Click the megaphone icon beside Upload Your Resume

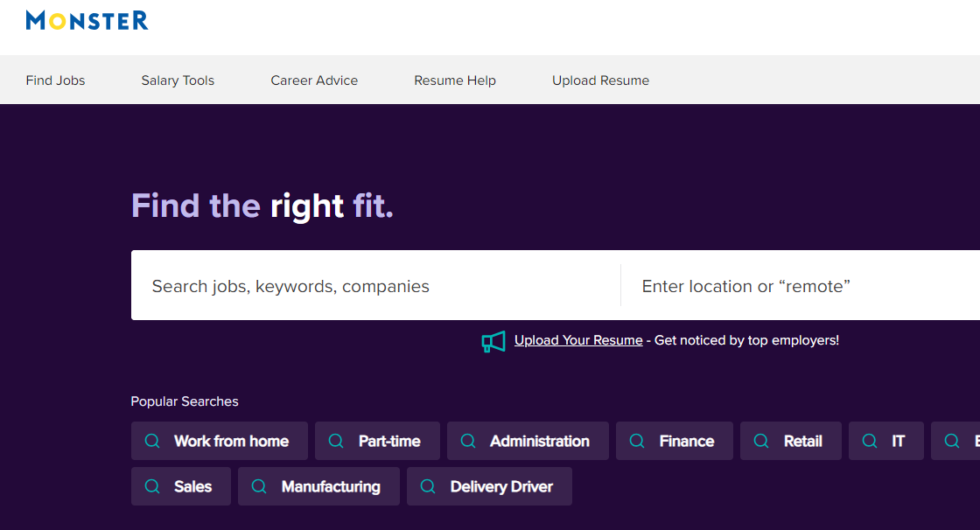click(493, 341)
